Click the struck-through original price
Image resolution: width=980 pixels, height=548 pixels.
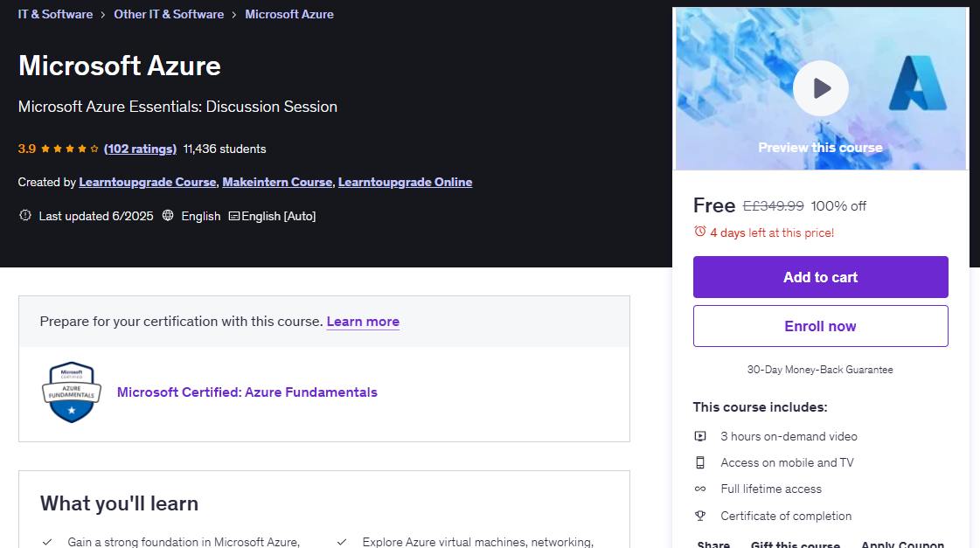pos(773,205)
